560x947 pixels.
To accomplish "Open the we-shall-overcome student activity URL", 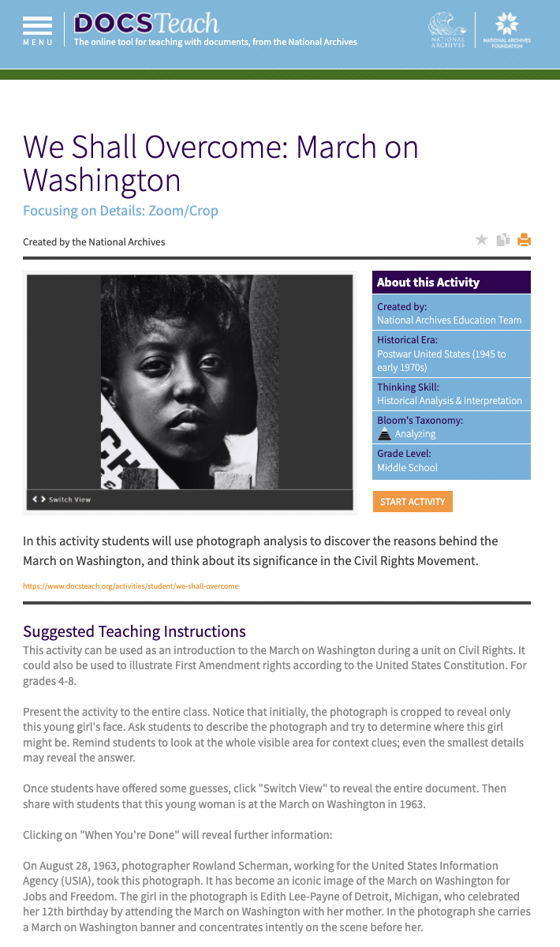I will pyautogui.click(x=131, y=586).
